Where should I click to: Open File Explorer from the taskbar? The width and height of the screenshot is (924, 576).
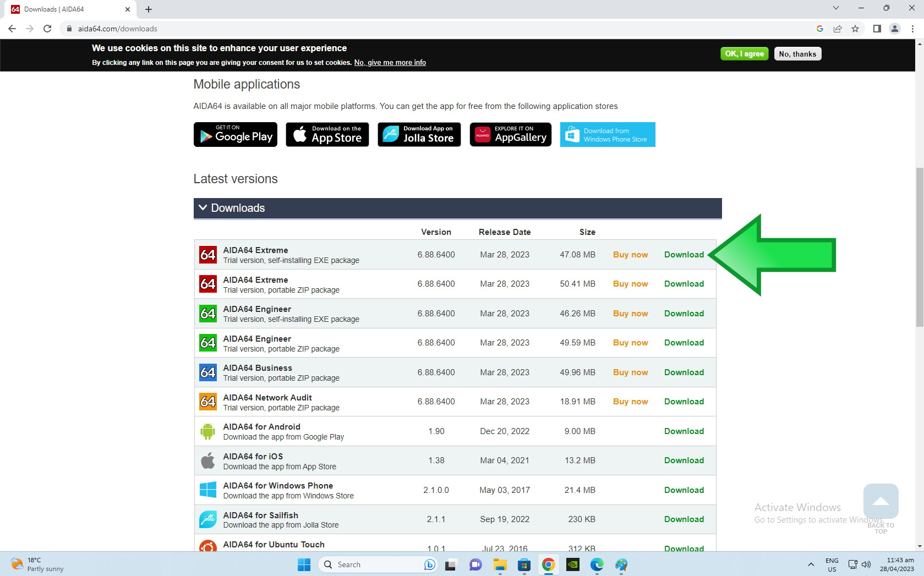500,564
